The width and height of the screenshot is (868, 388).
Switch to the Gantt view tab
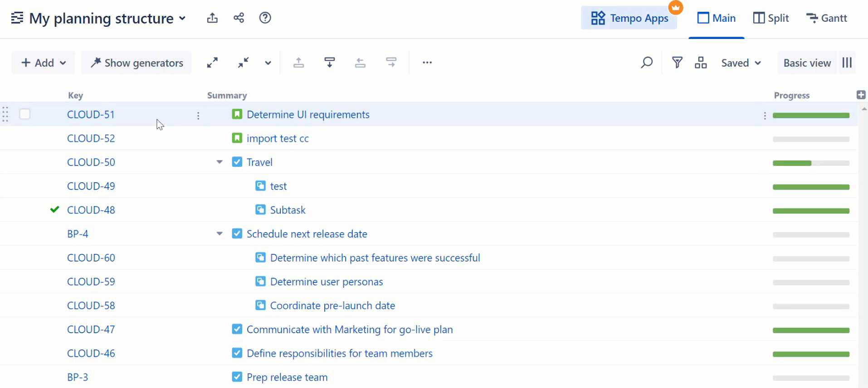coord(827,18)
